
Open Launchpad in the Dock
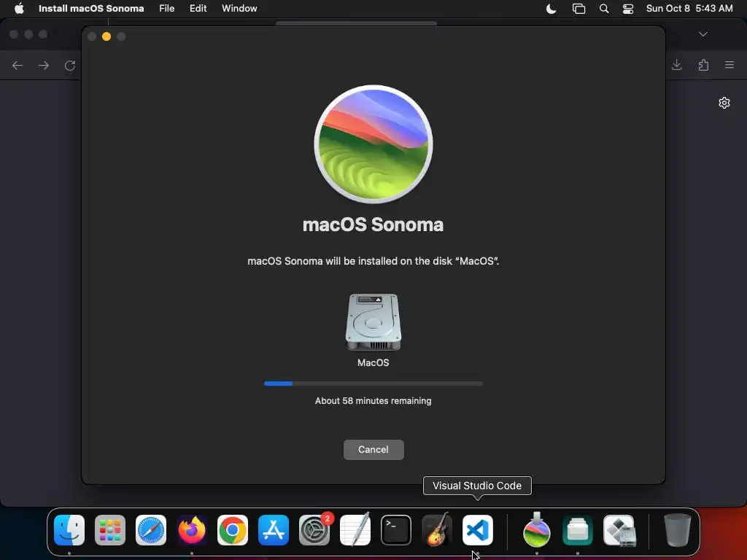[110, 529]
